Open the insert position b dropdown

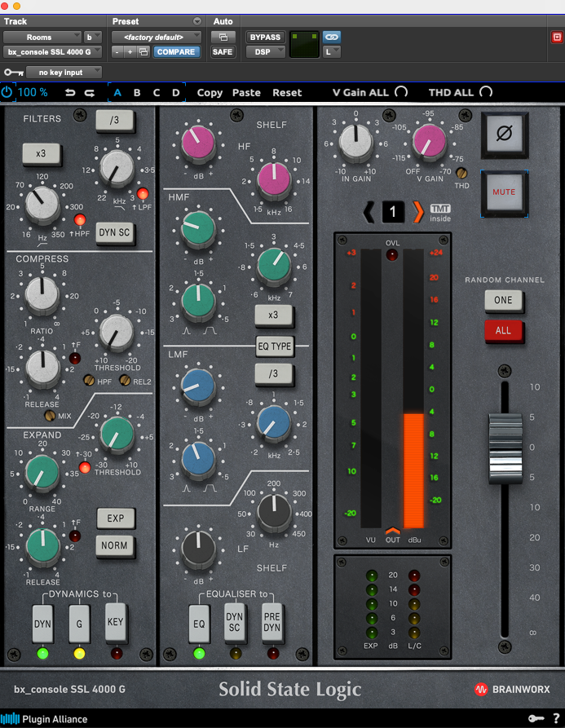coord(92,38)
